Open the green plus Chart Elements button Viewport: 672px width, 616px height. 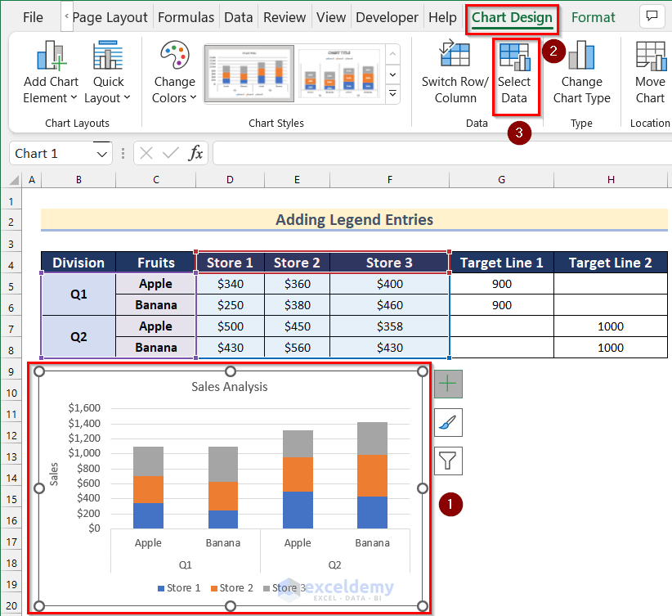click(448, 384)
